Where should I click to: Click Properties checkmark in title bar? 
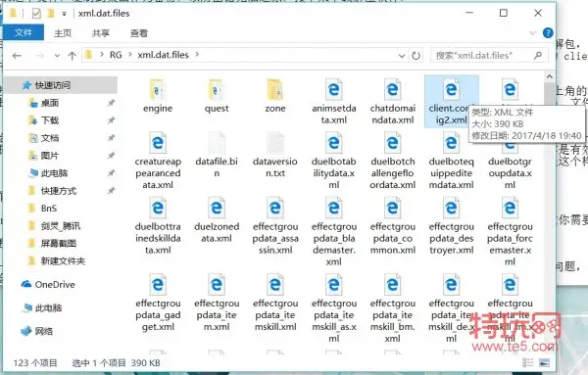click(x=36, y=14)
